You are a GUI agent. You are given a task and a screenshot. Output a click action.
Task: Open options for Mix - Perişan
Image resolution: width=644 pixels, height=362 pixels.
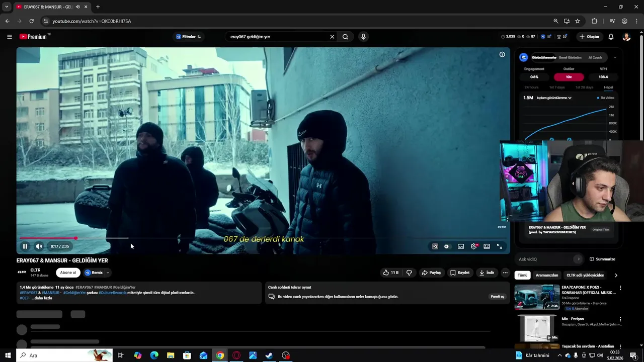(620, 319)
